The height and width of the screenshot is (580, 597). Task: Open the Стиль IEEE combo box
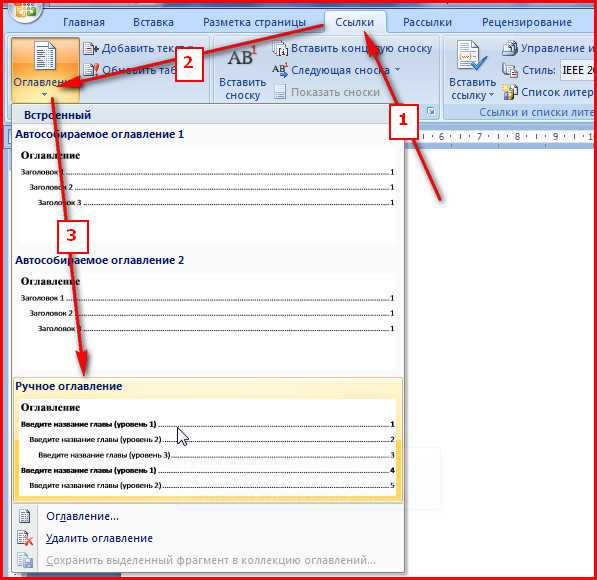pos(577,70)
